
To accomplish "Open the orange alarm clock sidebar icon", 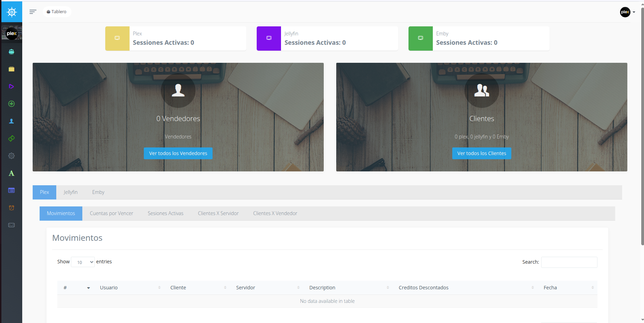I will [x=11, y=208].
